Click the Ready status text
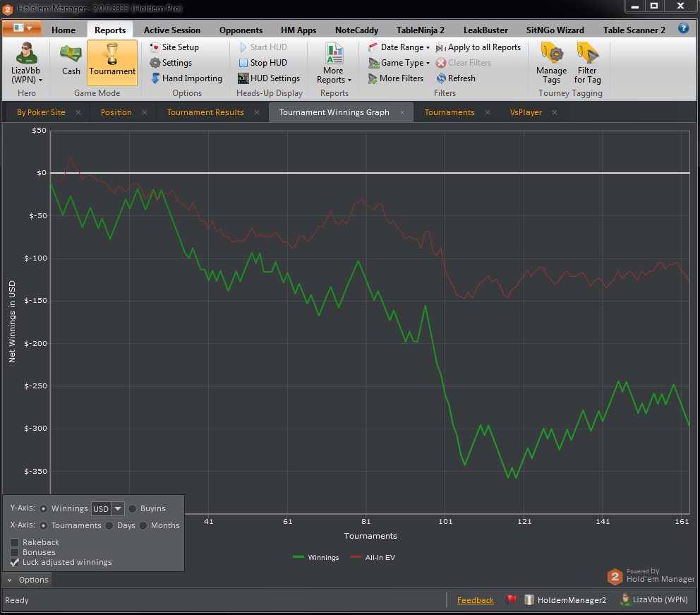Viewport: 700px width, 615px height. pyautogui.click(x=16, y=600)
